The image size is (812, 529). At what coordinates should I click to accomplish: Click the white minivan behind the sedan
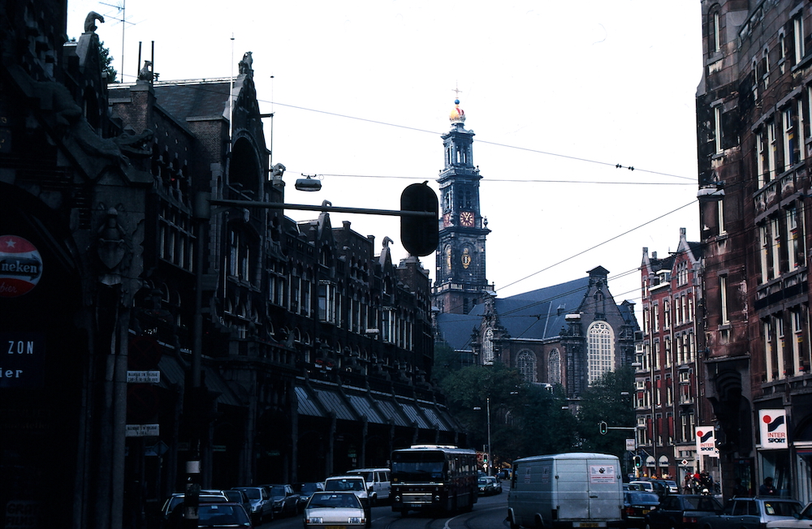point(374,481)
